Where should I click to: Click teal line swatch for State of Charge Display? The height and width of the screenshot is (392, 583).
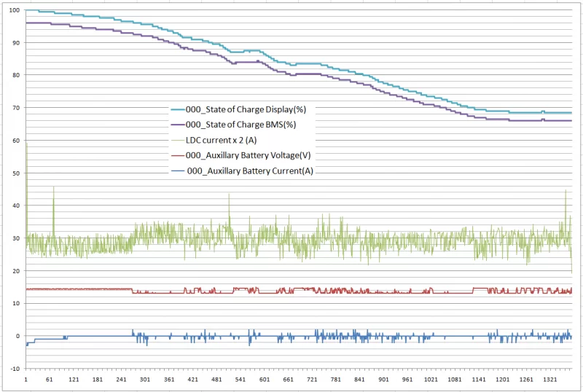click(x=177, y=109)
